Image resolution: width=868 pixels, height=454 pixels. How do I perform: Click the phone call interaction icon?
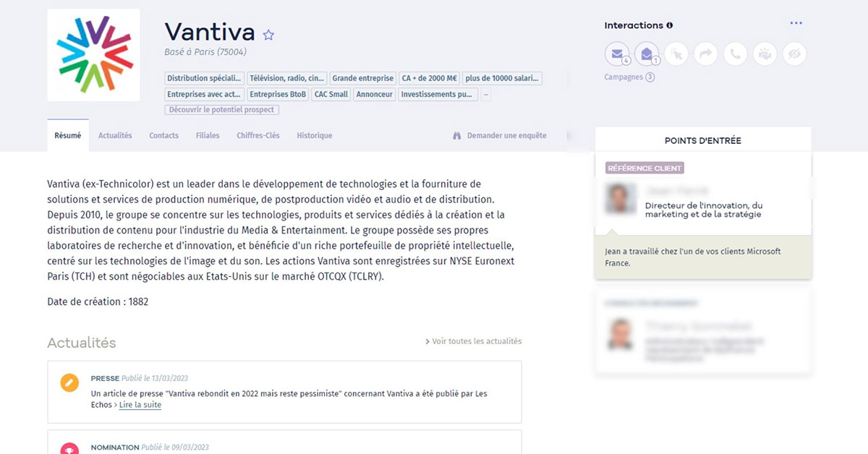(x=735, y=53)
